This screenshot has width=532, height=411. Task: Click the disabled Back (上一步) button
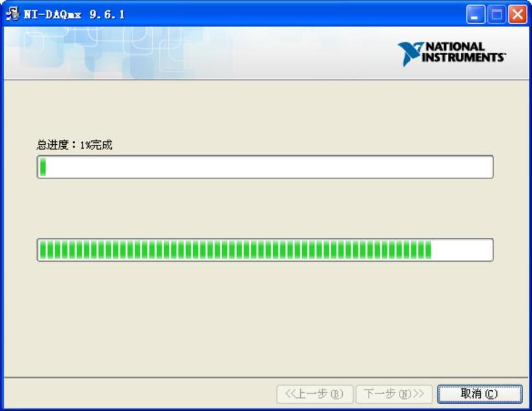(x=314, y=394)
